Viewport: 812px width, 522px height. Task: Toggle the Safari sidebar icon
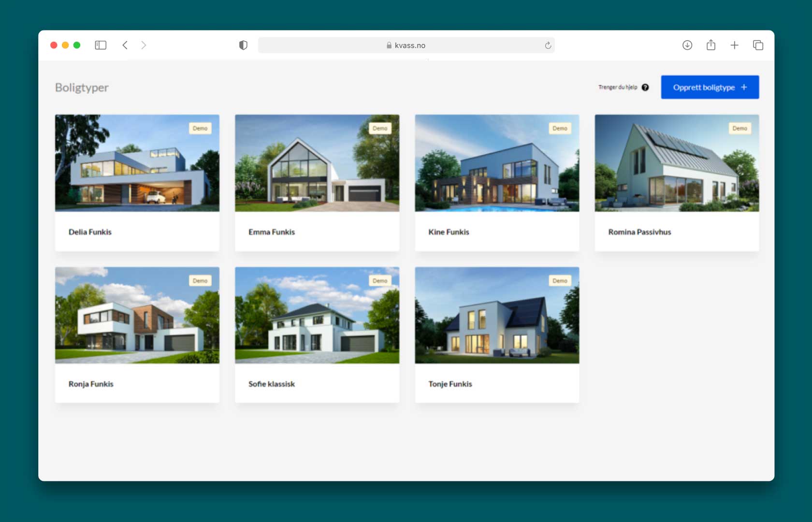pyautogui.click(x=101, y=45)
